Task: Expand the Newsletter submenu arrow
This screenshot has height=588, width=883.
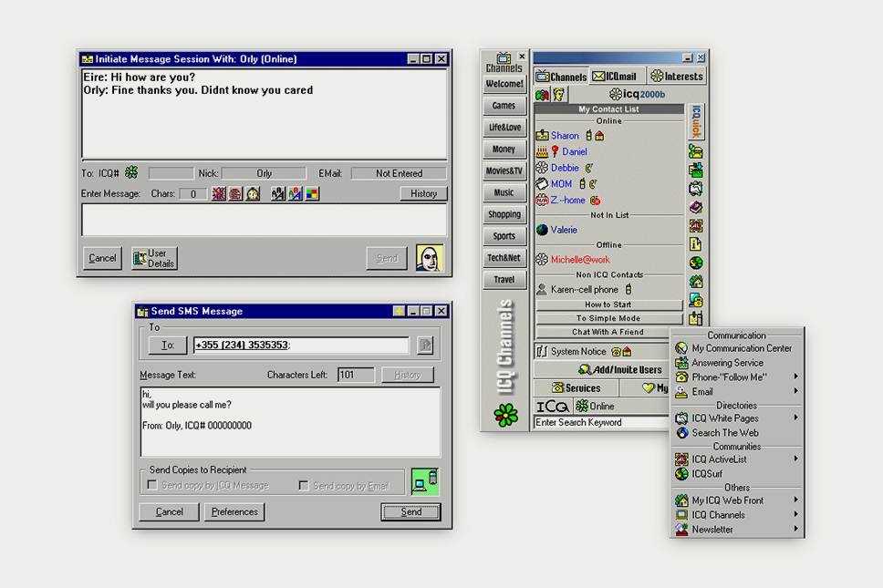Action: click(x=795, y=530)
